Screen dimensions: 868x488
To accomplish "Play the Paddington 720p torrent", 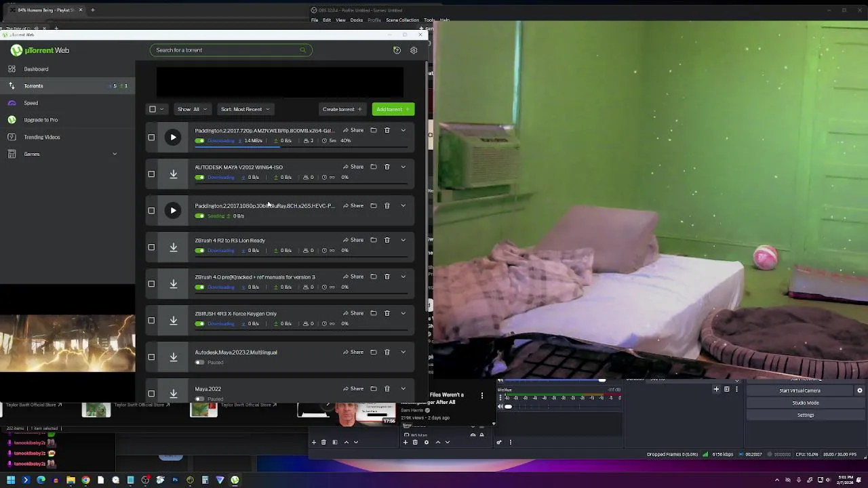I will click(173, 138).
